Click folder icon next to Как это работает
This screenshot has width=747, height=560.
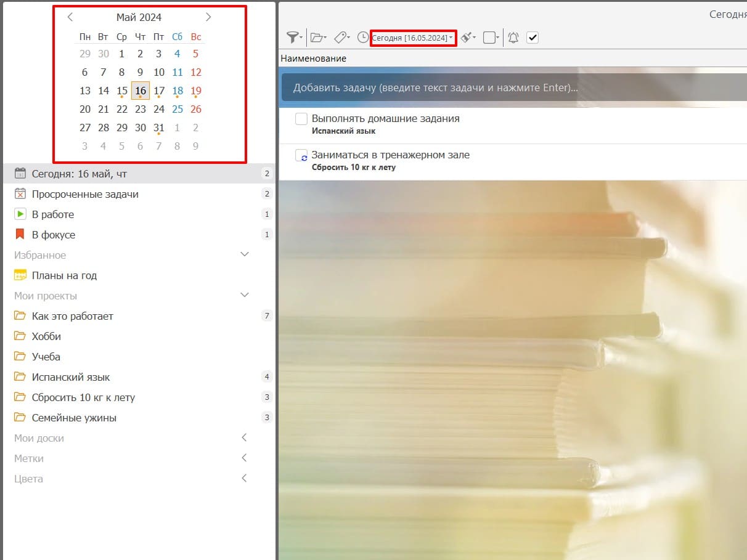click(x=20, y=316)
